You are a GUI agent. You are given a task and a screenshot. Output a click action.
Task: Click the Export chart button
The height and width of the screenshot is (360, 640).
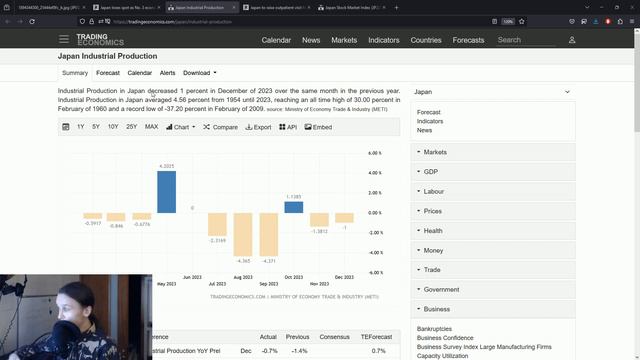(x=258, y=127)
